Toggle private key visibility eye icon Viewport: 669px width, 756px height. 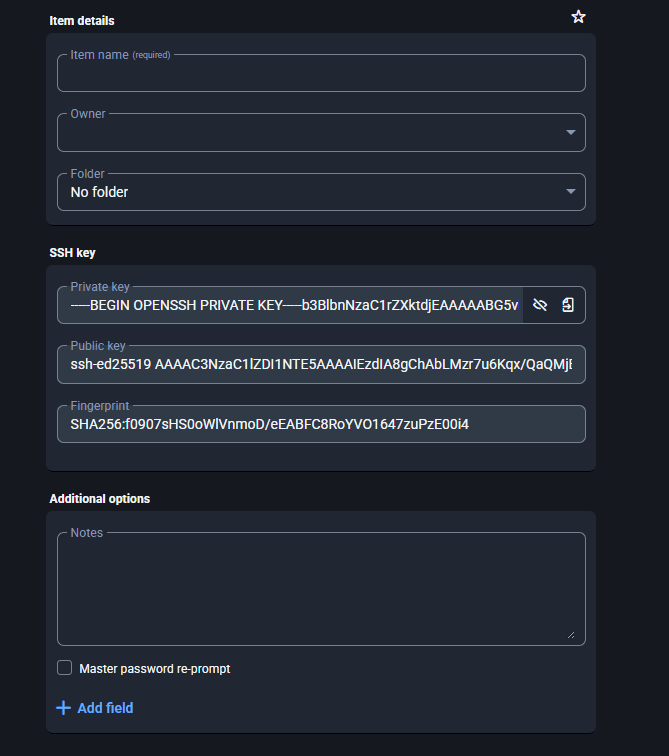(540, 305)
